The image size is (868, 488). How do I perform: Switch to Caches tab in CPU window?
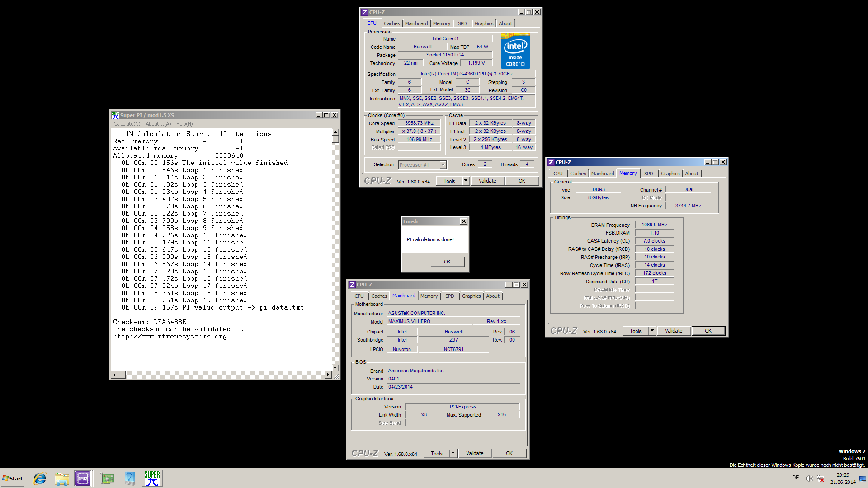(392, 23)
